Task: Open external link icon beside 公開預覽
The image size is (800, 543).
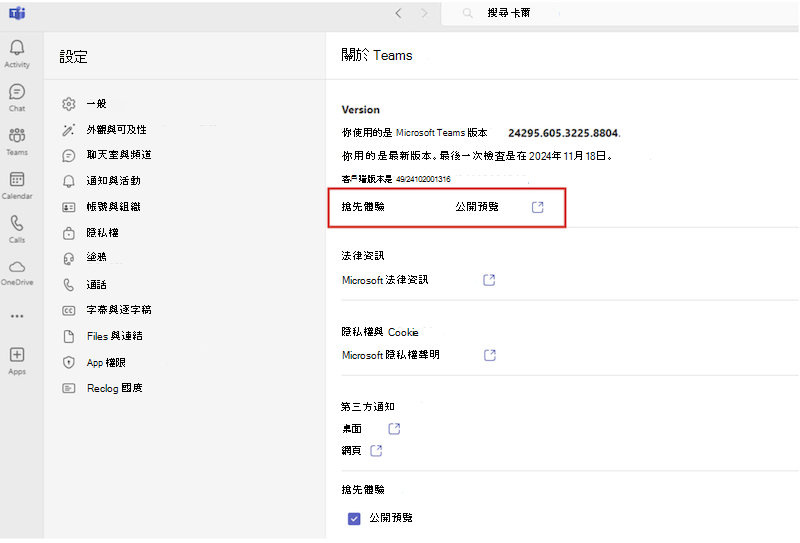Action: pyautogui.click(x=538, y=207)
